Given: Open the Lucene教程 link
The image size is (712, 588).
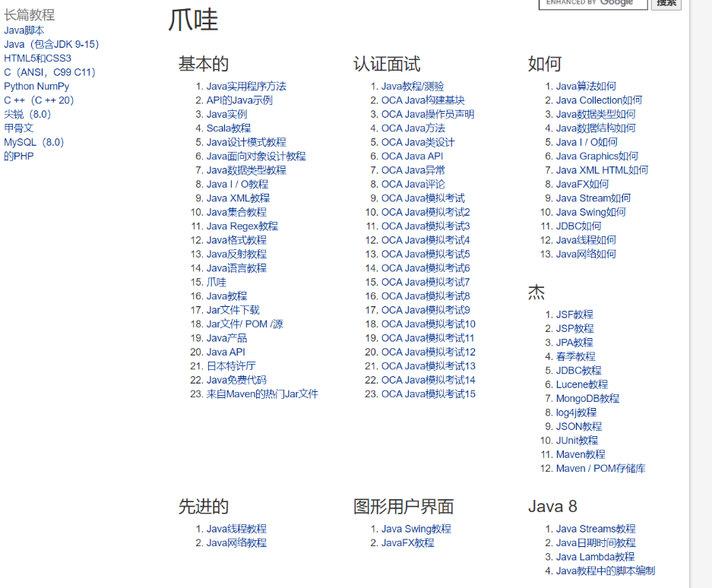Looking at the screenshot, I should point(582,384).
